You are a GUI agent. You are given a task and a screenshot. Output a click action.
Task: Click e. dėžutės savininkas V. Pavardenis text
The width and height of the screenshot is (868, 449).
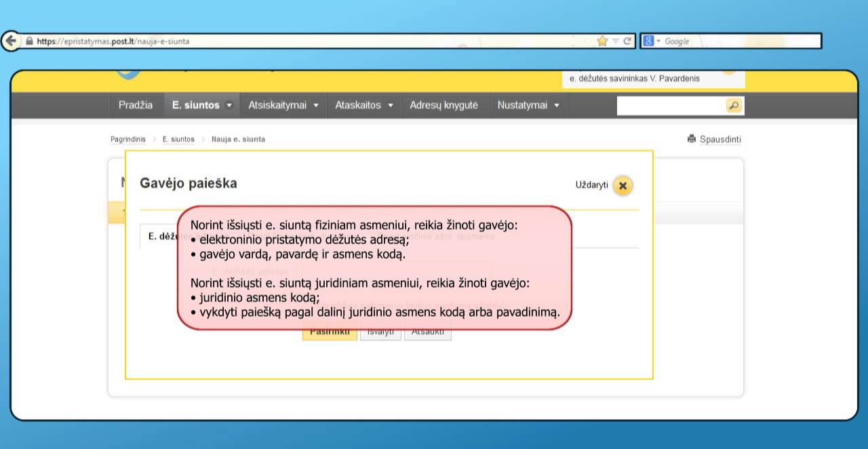click(x=635, y=79)
